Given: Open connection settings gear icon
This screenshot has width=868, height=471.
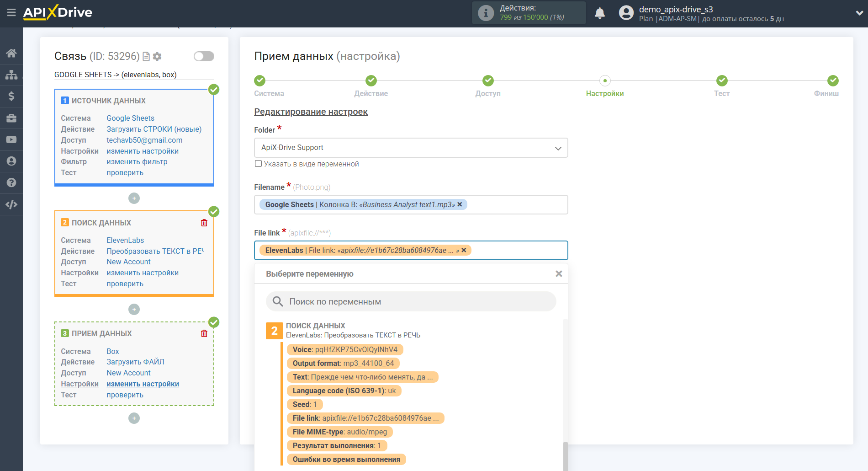Looking at the screenshot, I should 157,56.
